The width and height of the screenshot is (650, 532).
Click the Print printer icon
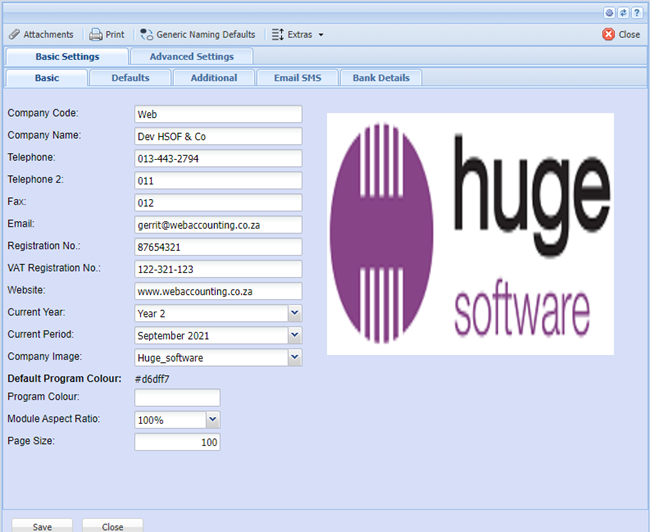tap(96, 34)
